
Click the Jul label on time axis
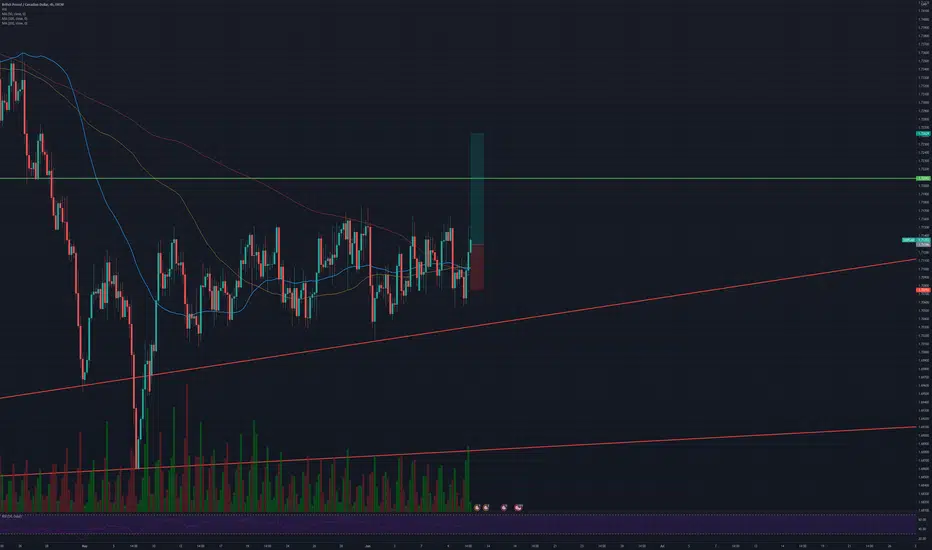(662, 545)
